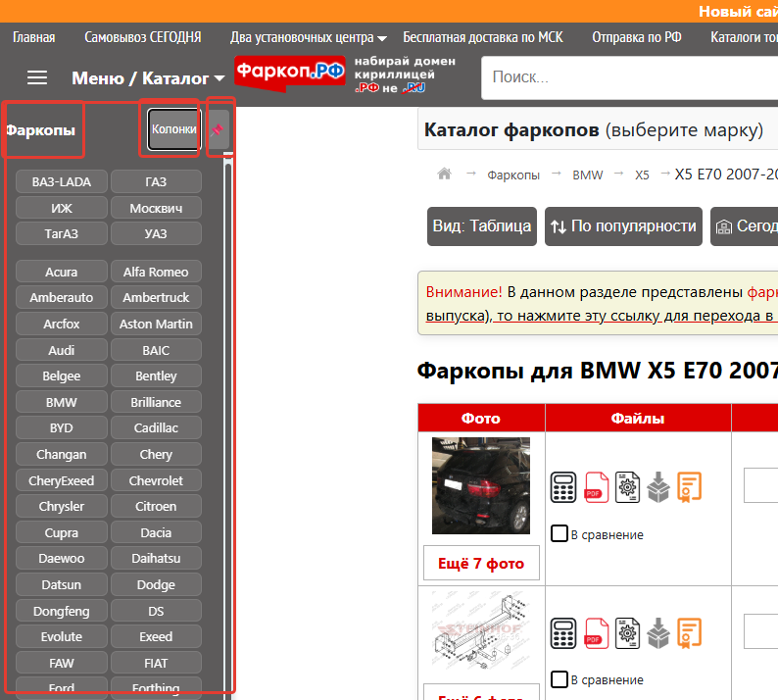Select the ВАЗ-LADA brand button
Viewport: 778px width, 700px height.
(62, 181)
